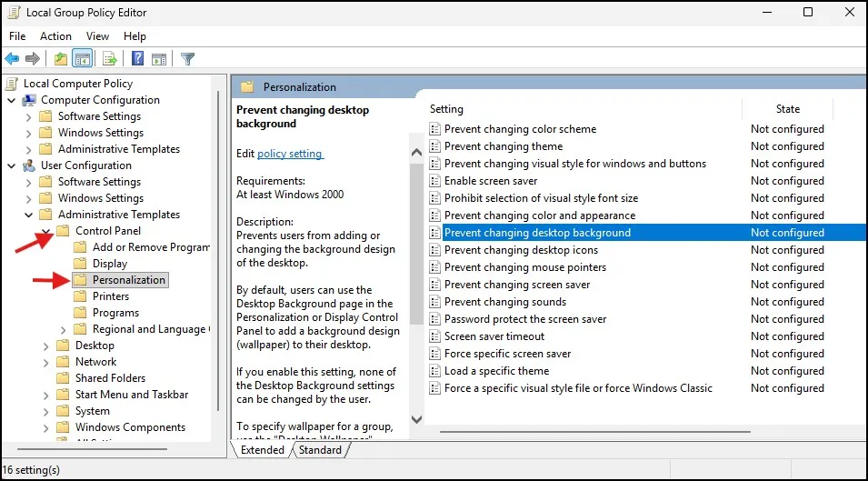The width and height of the screenshot is (868, 481).
Task: Click the policy icon beside Load a specific theme
Action: point(435,371)
